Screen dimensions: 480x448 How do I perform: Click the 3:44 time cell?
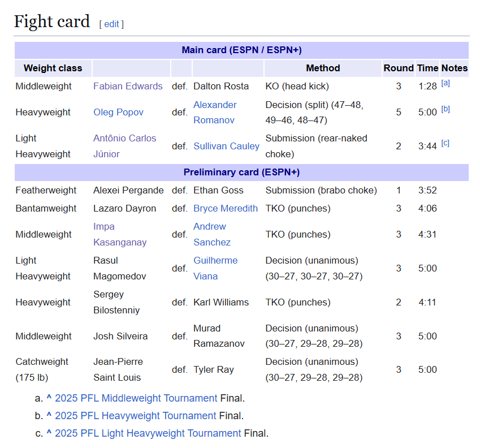(427, 146)
